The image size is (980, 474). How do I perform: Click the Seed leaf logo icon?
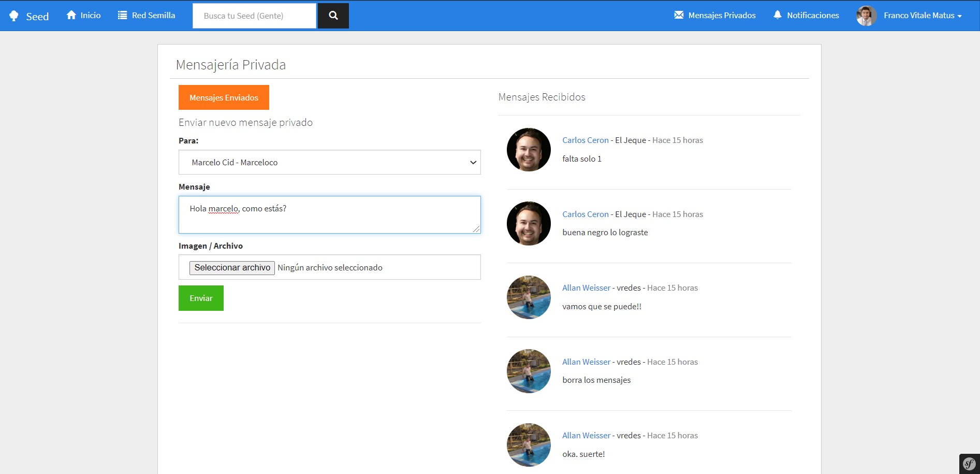click(x=15, y=15)
